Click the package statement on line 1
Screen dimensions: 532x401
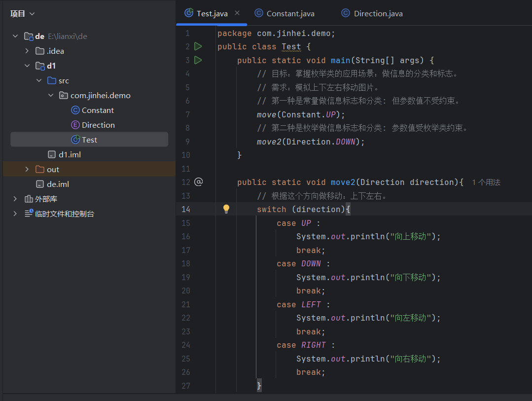[276, 33]
